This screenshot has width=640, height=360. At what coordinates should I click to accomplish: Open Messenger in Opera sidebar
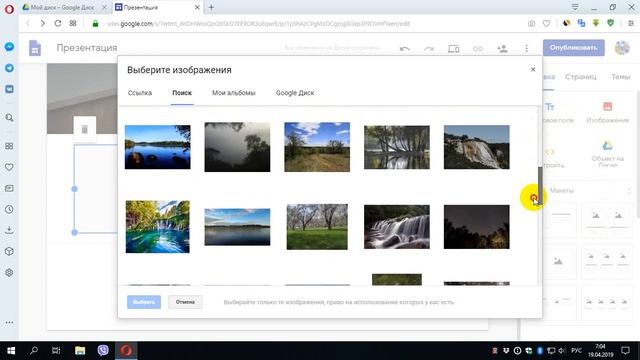(9, 47)
